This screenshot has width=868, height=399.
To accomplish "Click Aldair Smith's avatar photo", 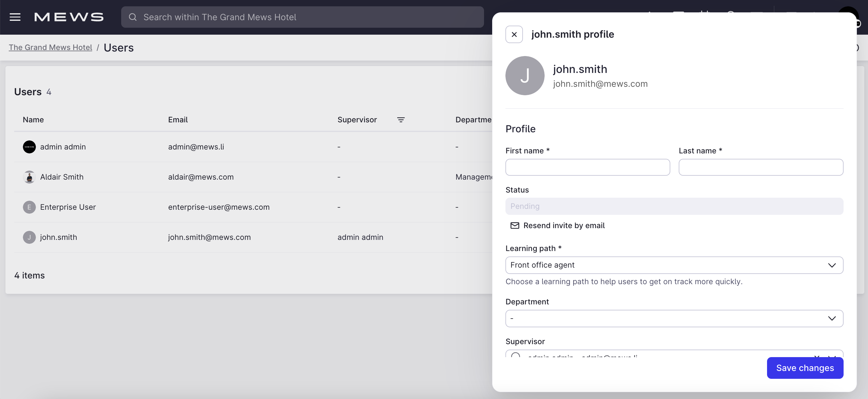I will (29, 177).
